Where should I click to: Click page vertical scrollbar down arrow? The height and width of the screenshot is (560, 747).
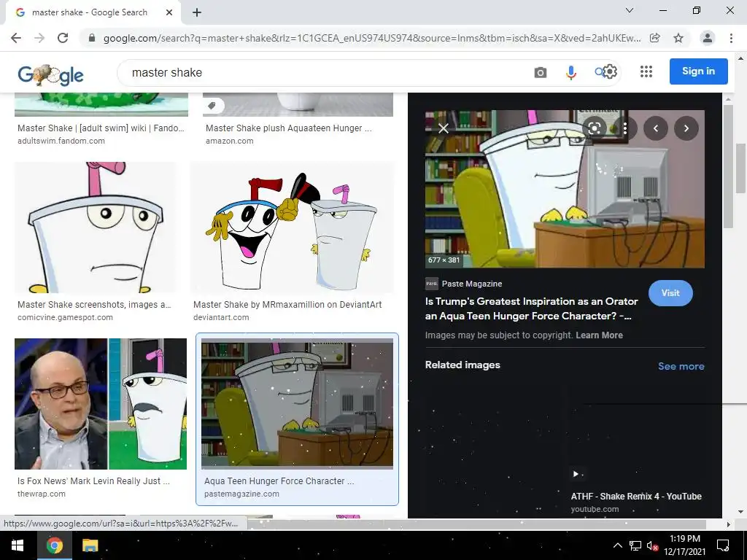click(741, 512)
